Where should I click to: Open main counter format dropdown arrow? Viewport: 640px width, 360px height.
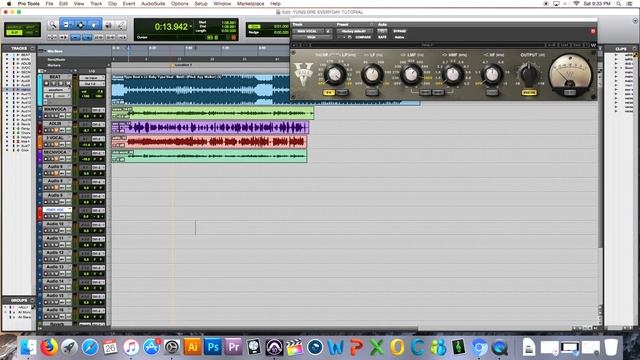[191, 27]
